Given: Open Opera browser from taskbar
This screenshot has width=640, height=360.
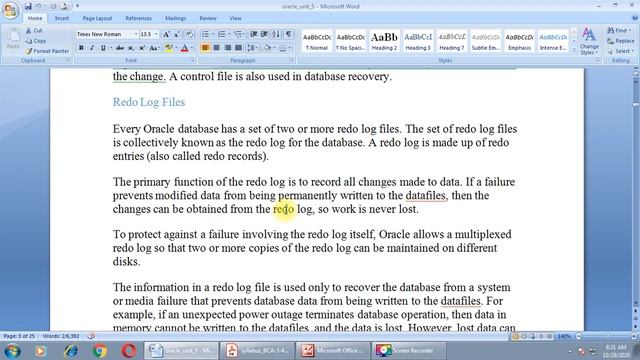Looking at the screenshot, I should [129, 351].
